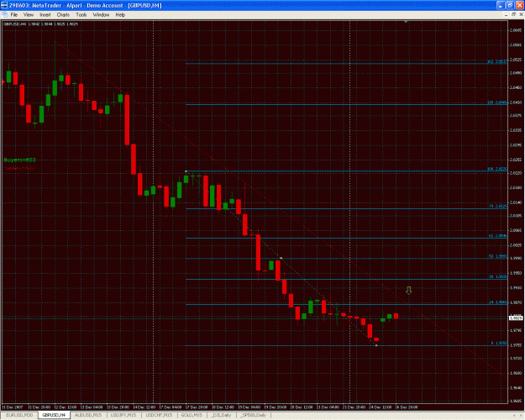525x420 pixels.
Task: Open the Window menu
Action: pyautogui.click(x=101, y=15)
